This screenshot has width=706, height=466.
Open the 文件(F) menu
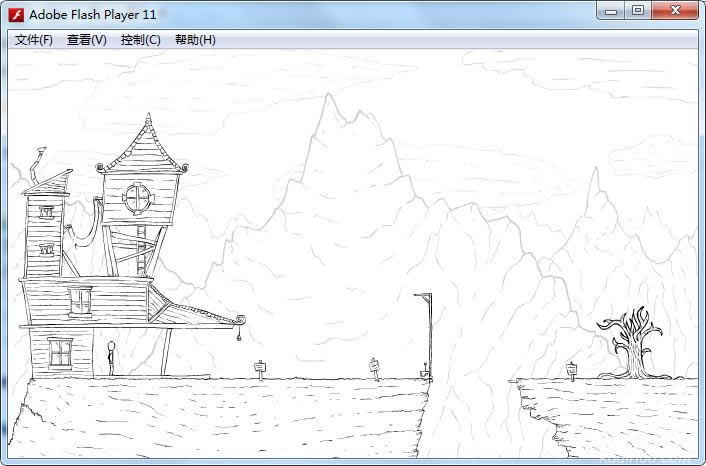click(34, 40)
